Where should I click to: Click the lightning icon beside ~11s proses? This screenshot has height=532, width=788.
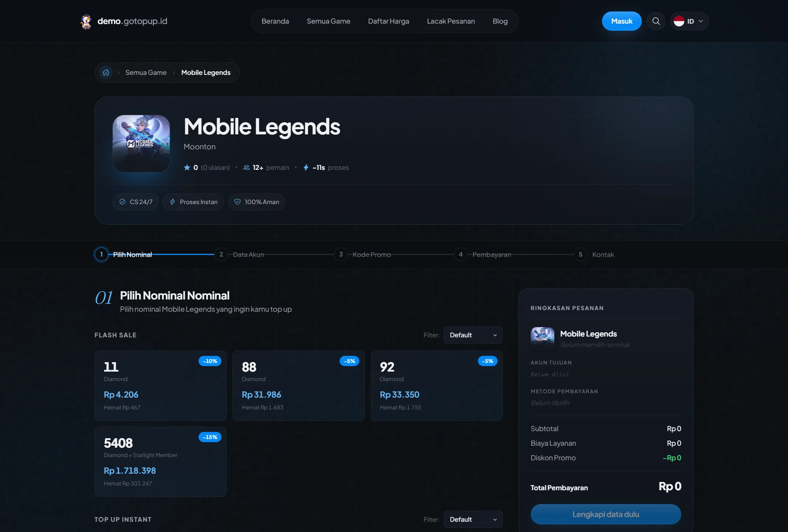click(306, 167)
